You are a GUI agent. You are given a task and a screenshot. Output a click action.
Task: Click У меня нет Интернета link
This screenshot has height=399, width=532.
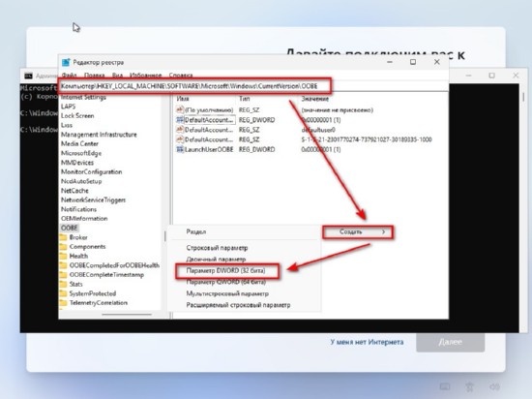coord(367,342)
